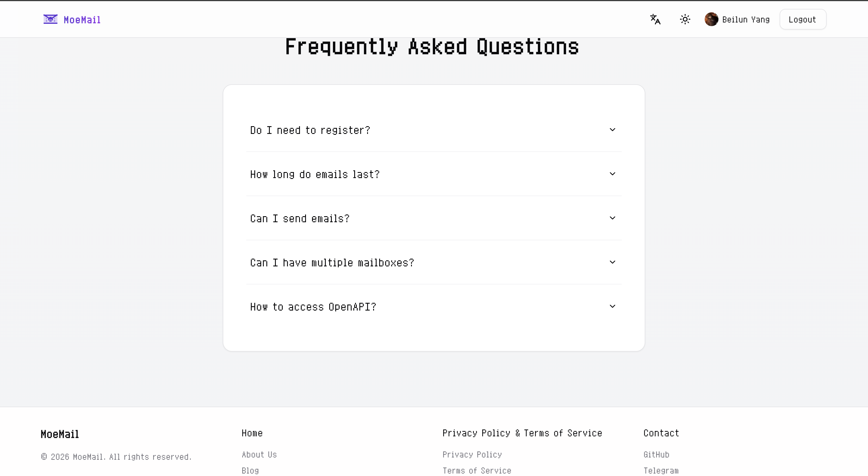Expand 'How to access OpenAPI?'

434,307
